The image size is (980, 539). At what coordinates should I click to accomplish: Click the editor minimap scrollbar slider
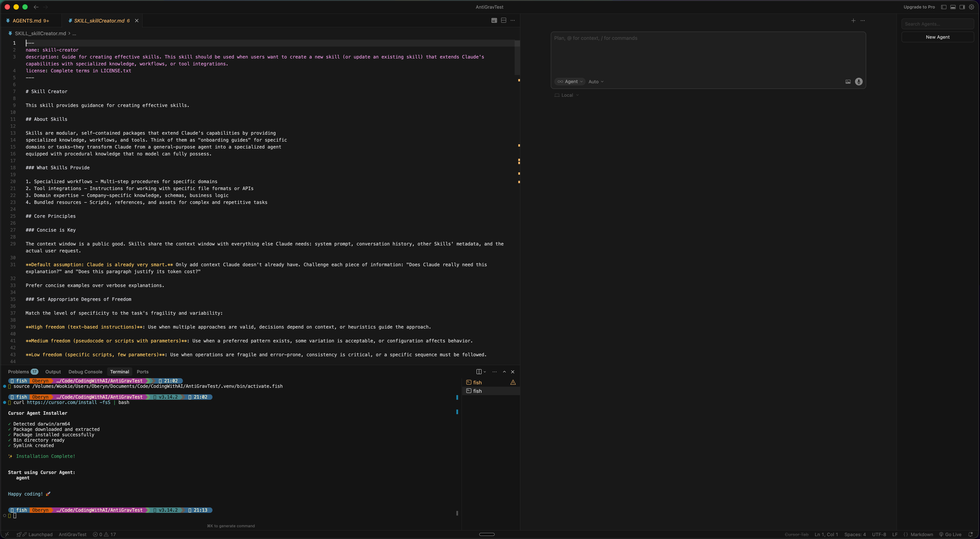pyautogui.click(x=517, y=57)
